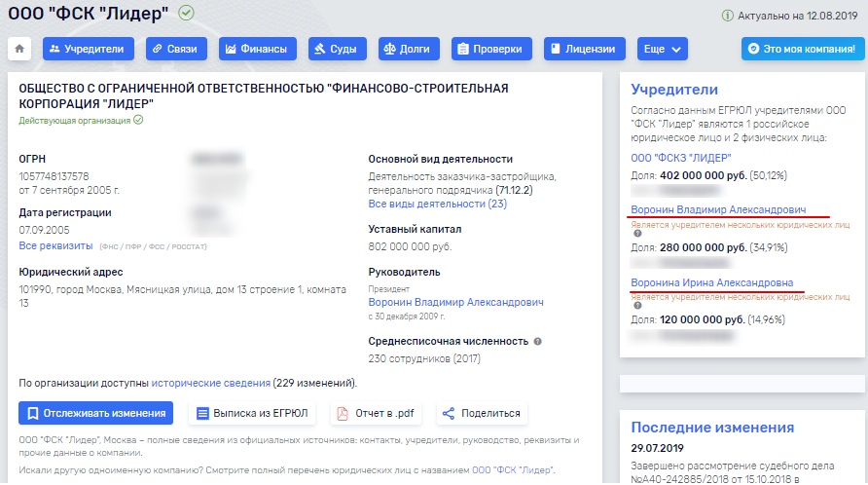
Task: Switch to the Связи tab
Action: tap(176, 49)
